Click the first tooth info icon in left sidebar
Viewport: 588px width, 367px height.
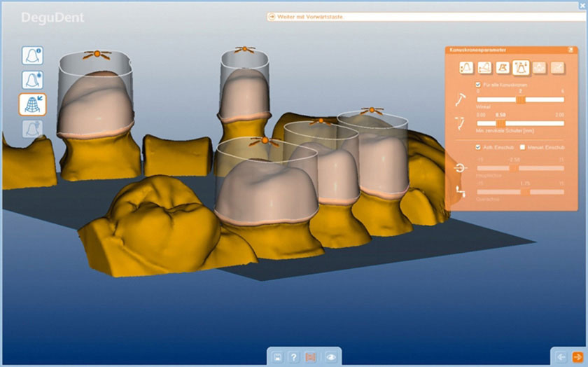32,56
